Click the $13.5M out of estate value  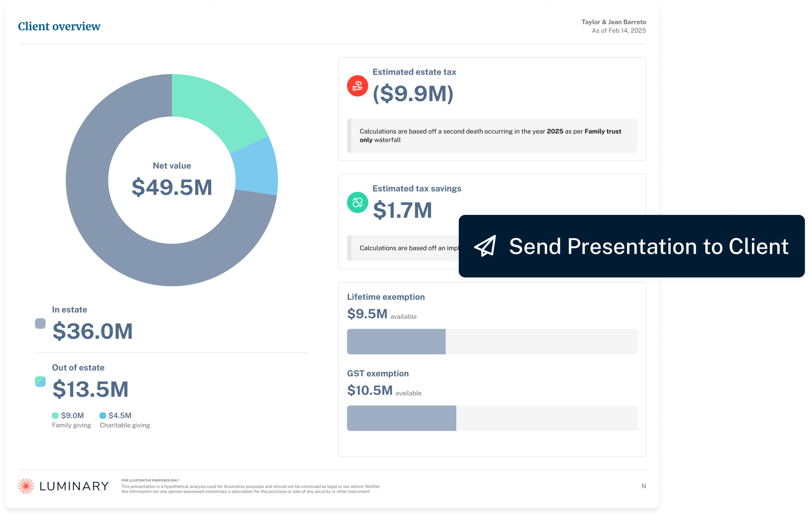coord(90,389)
